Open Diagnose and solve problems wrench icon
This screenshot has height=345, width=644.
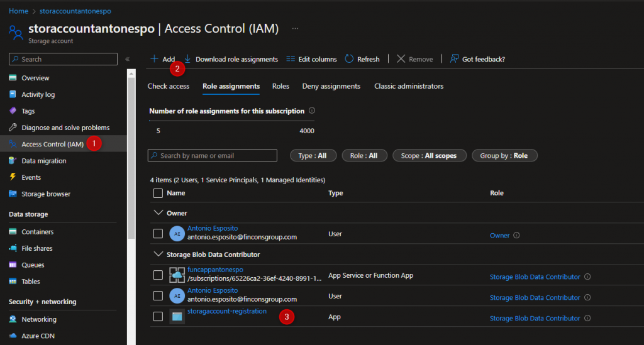point(13,128)
